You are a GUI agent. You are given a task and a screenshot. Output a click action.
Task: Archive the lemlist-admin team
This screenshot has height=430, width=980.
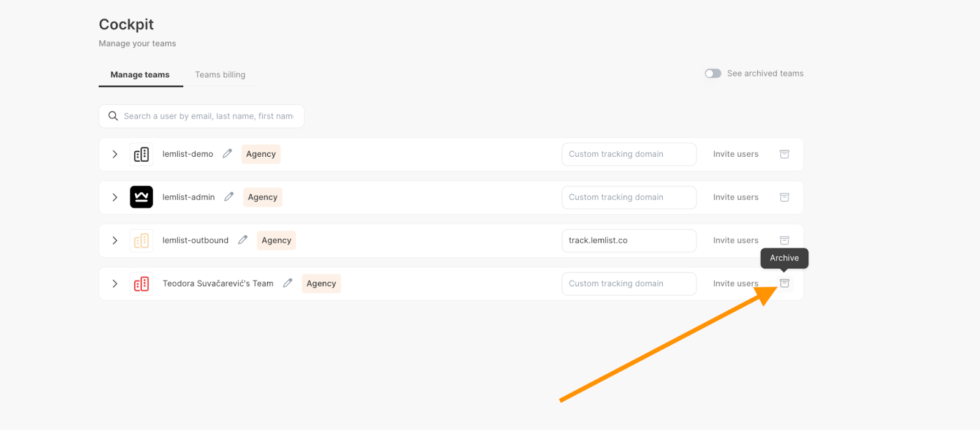[784, 197]
